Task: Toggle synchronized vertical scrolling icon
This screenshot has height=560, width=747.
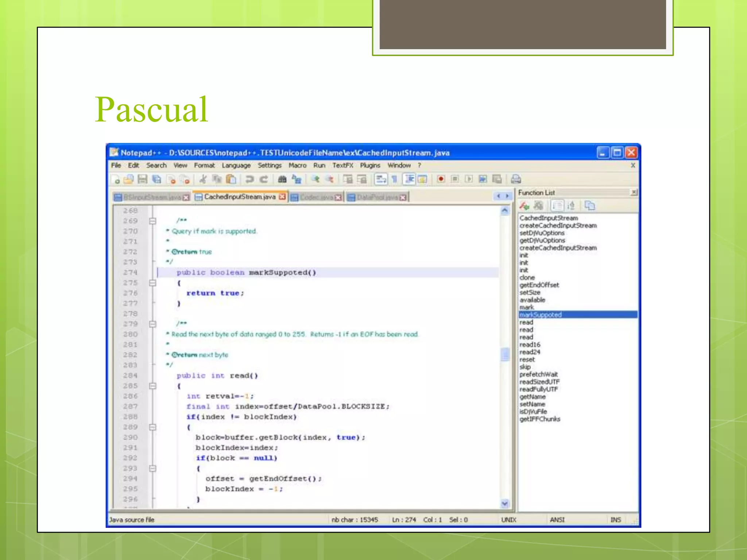Action: pos(348,179)
